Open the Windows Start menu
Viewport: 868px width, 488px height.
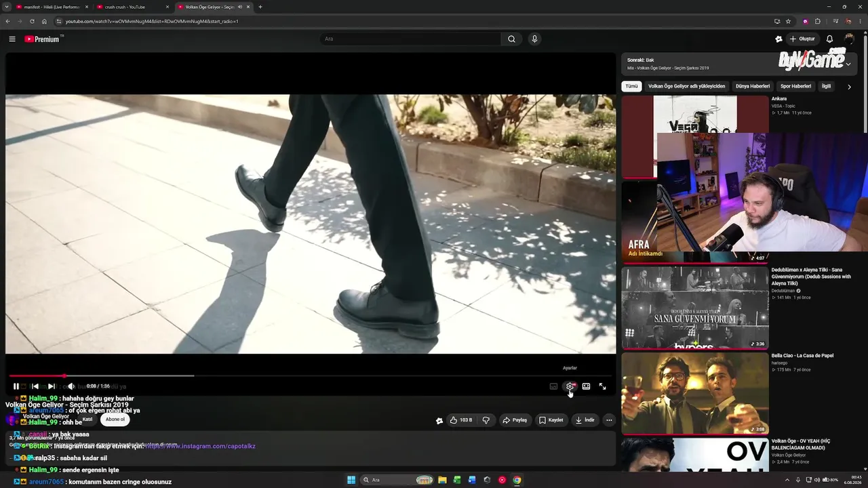tap(351, 480)
